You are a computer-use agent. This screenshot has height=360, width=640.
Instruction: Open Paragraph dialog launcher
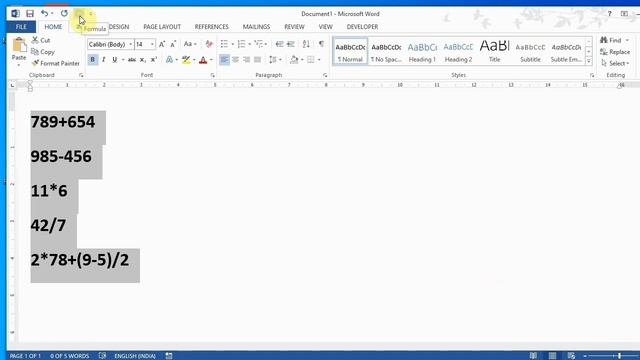click(x=325, y=75)
